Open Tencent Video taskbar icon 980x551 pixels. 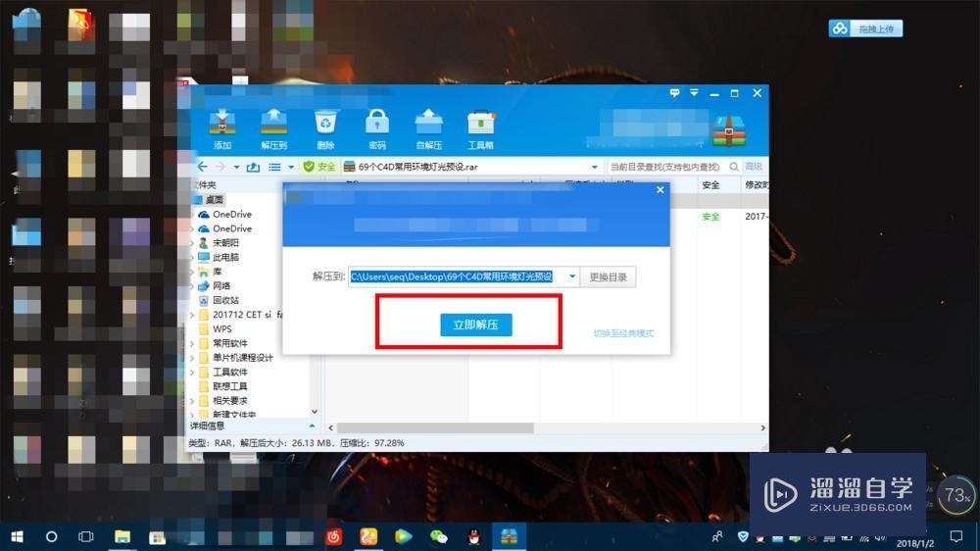pos(403,536)
